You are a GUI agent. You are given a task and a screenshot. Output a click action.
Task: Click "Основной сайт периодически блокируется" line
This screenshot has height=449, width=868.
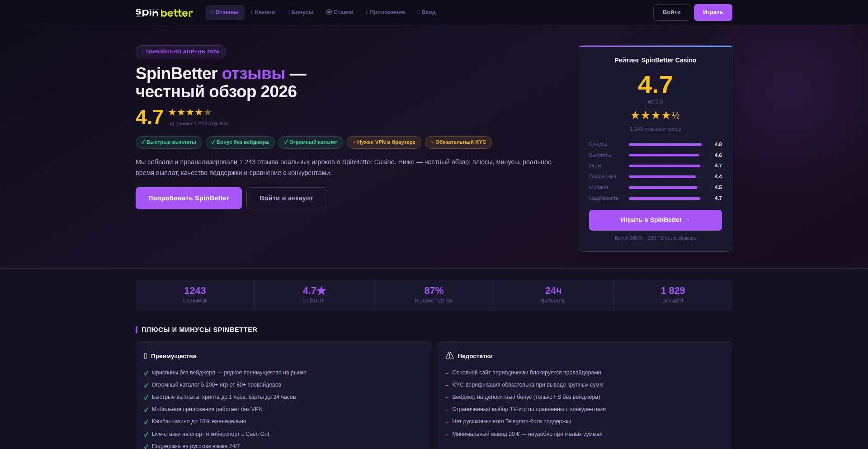pos(527,373)
